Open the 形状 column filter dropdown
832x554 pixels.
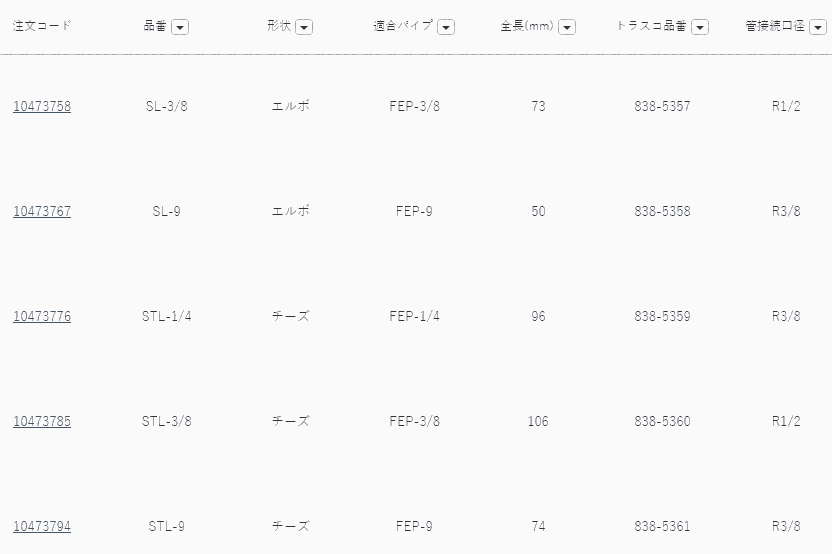tap(304, 28)
